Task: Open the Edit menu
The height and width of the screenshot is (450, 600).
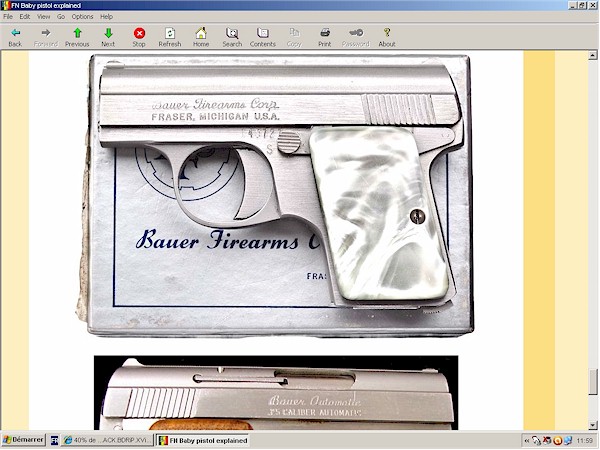Action: pos(24,16)
